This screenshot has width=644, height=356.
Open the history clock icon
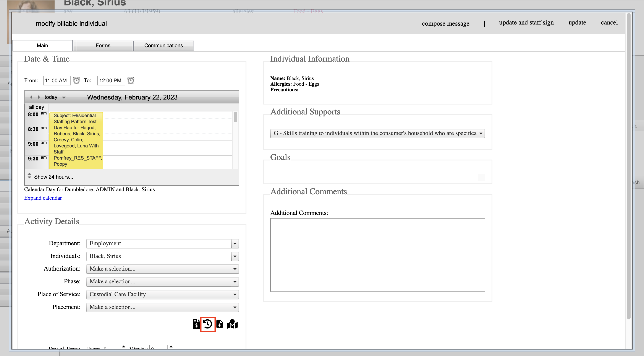coord(208,324)
